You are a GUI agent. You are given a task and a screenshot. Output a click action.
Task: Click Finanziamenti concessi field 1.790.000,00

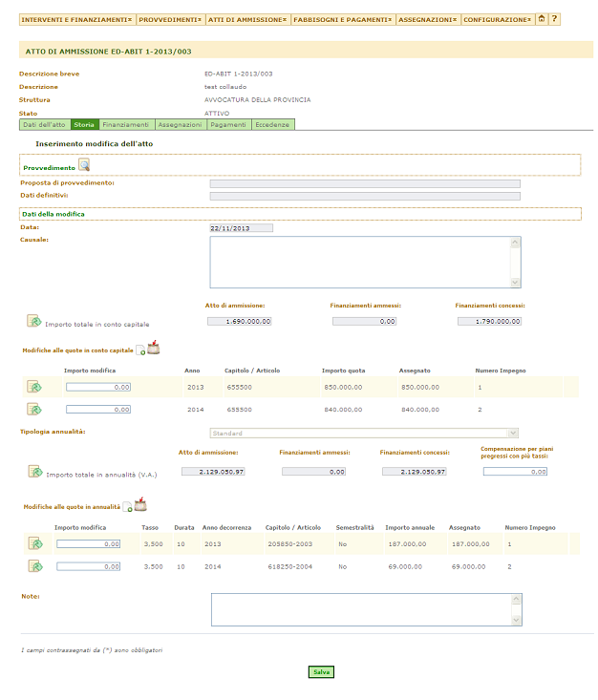click(x=489, y=322)
